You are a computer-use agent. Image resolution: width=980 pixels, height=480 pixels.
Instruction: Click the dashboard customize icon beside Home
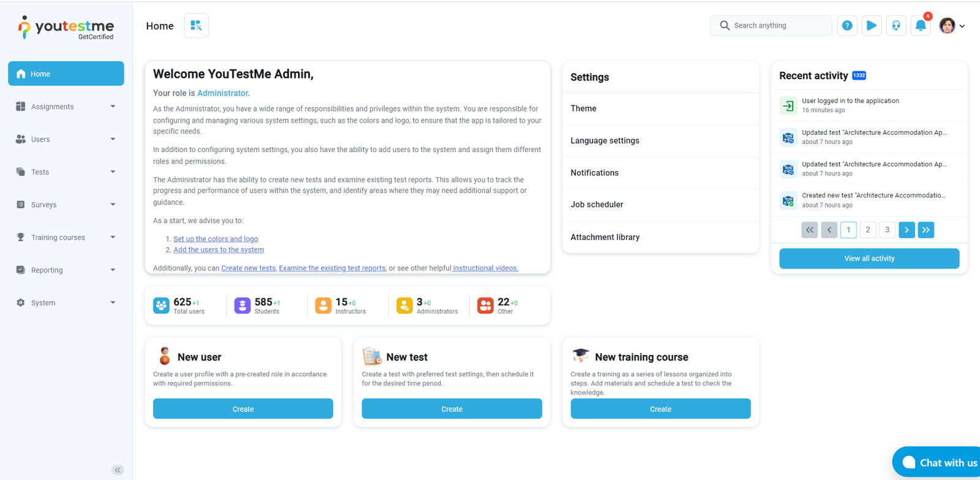pos(196,26)
